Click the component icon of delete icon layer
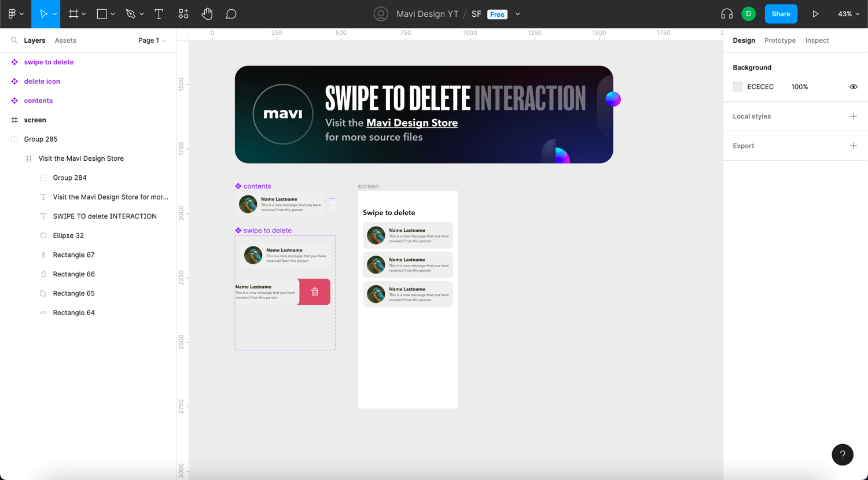 (14, 82)
